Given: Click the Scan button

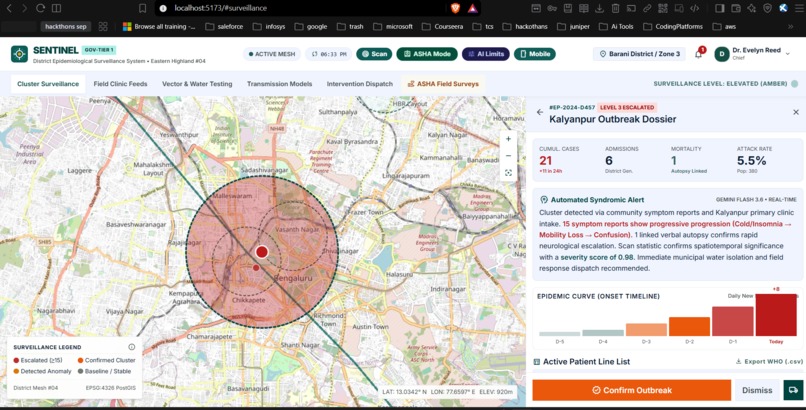Looking at the screenshot, I should coord(374,54).
